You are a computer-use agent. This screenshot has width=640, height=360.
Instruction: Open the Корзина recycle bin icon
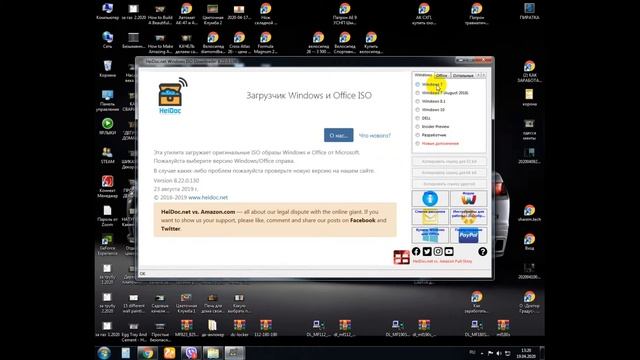pyautogui.click(x=107, y=69)
